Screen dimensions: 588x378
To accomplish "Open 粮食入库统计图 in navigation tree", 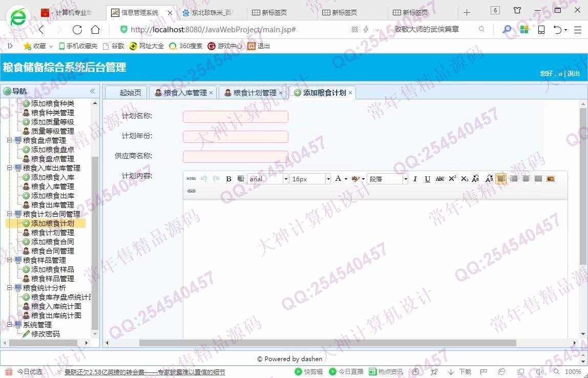I will coord(56,306).
